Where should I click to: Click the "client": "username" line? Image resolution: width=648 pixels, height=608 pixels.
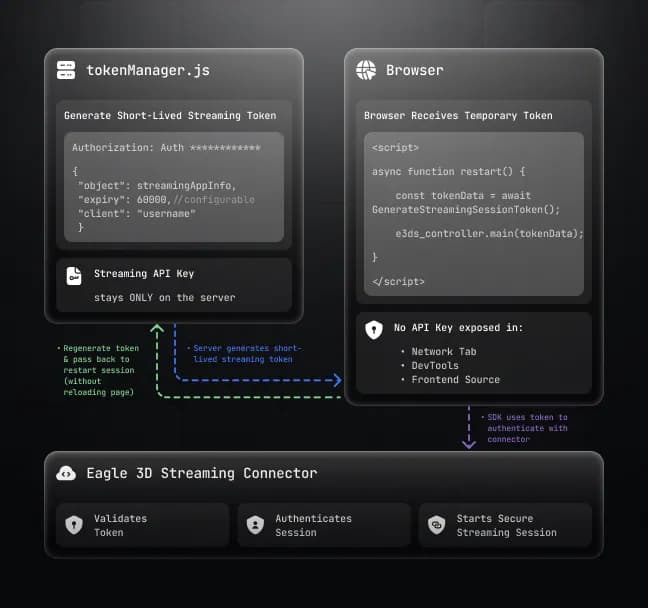[x=137, y=214]
